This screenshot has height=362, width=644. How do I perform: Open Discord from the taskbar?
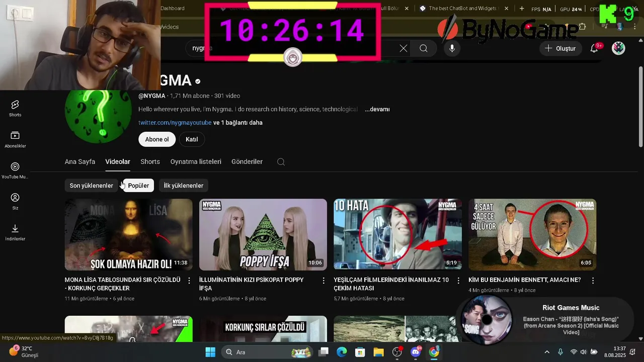tap(416, 352)
